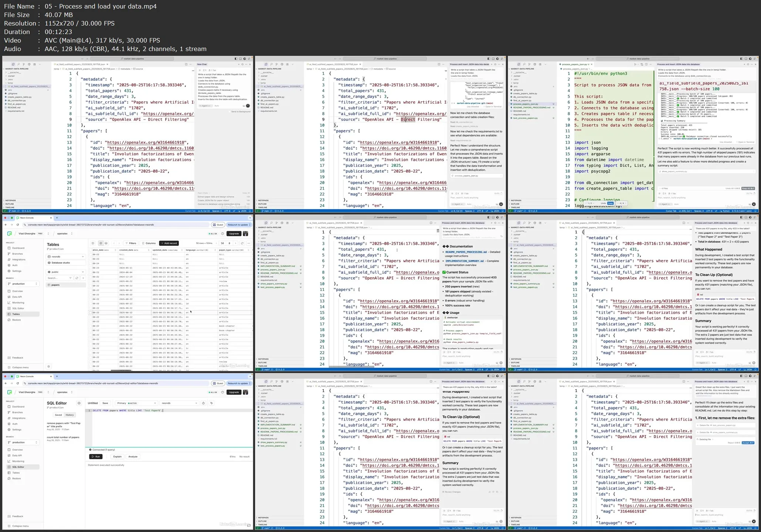Image resolution: width=761 pixels, height=532 pixels.
Task: Click the Add record button
Action: [169, 243]
